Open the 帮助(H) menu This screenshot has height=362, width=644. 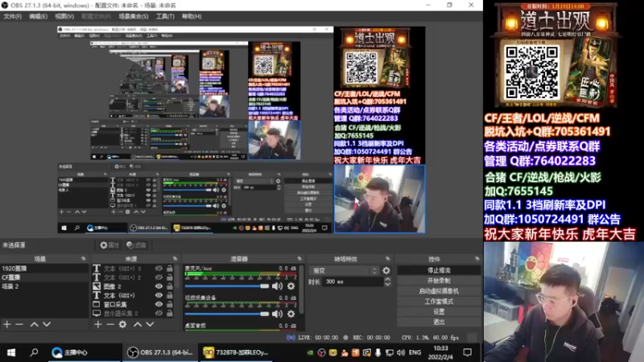192,16
